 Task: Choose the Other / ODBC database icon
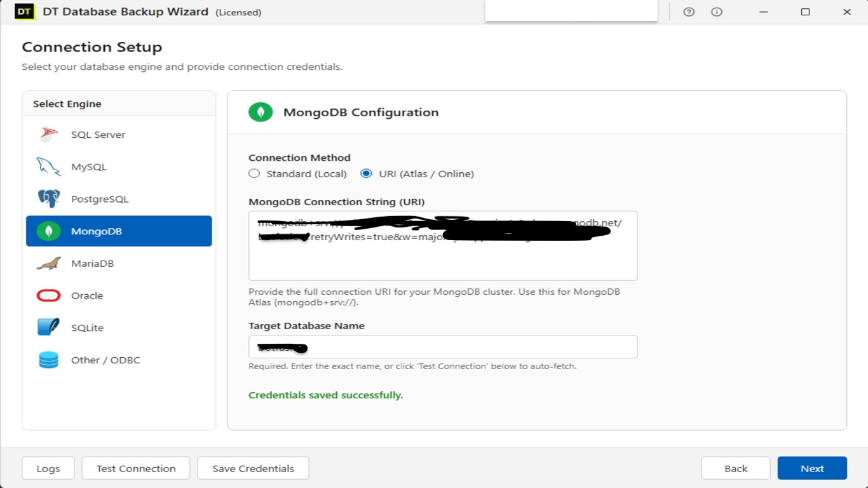(x=48, y=360)
